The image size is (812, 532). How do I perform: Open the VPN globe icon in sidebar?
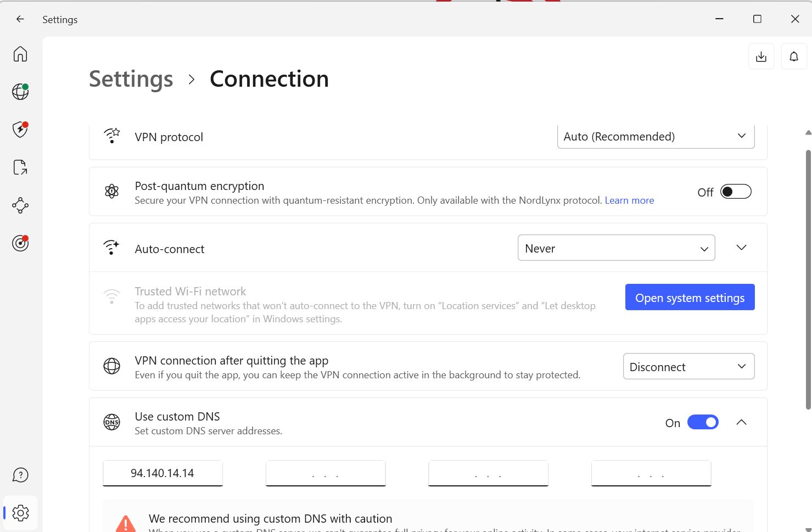click(20, 92)
